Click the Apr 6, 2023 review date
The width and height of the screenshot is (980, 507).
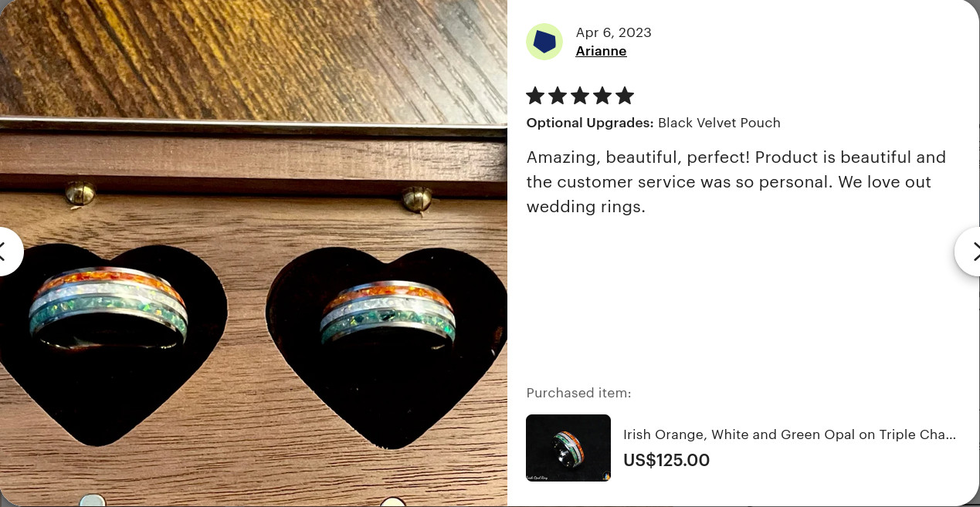point(613,32)
